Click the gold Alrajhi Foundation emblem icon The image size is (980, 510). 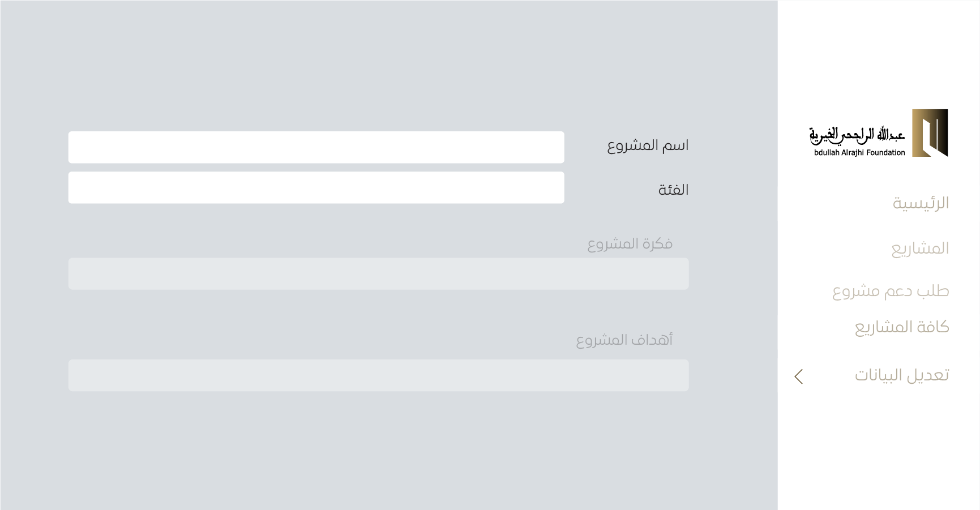pyautogui.click(x=930, y=133)
